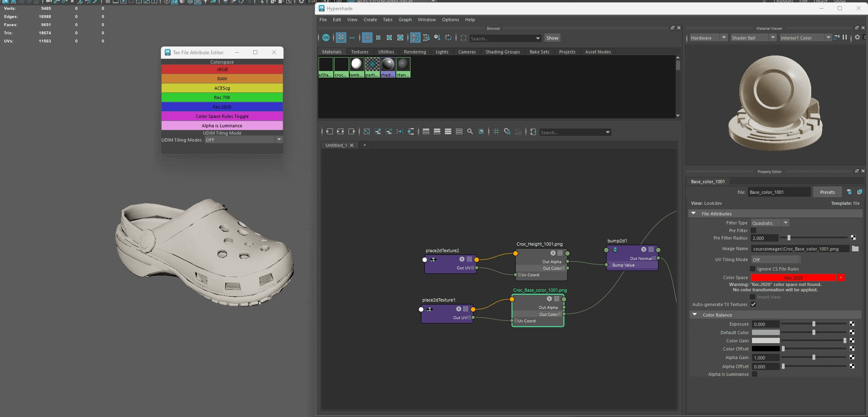
Task: Toggle the ON button in Hypershade Browser toolbar
Action: (x=326, y=38)
